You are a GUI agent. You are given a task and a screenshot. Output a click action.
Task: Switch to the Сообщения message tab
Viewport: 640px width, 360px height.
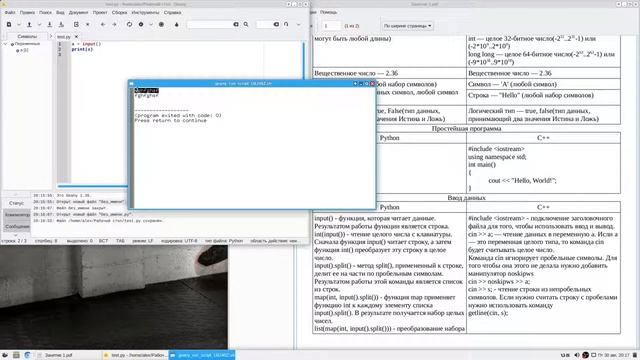pyautogui.click(x=17, y=226)
